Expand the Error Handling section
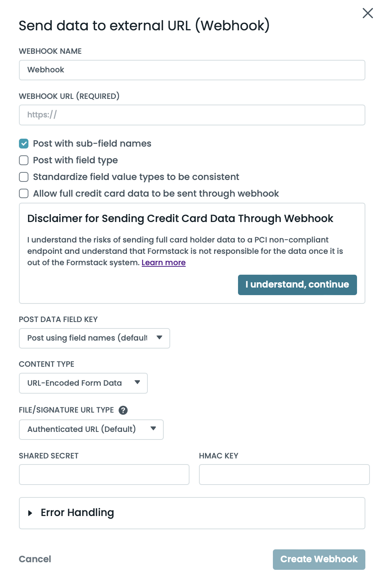This screenshot has width=379, height=588. pyautogui.click(x=77, y=513)
